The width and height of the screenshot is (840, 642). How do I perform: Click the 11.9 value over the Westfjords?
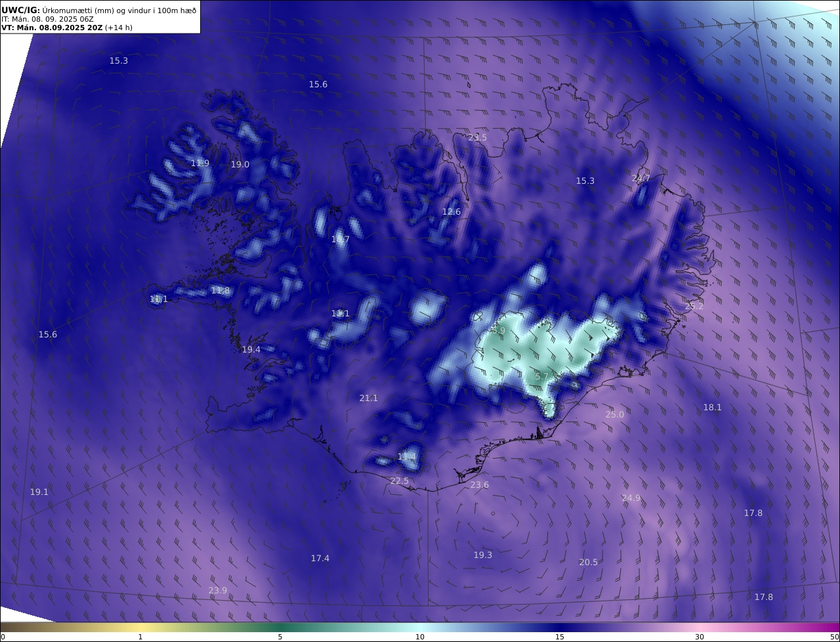[x=200, y=163]
